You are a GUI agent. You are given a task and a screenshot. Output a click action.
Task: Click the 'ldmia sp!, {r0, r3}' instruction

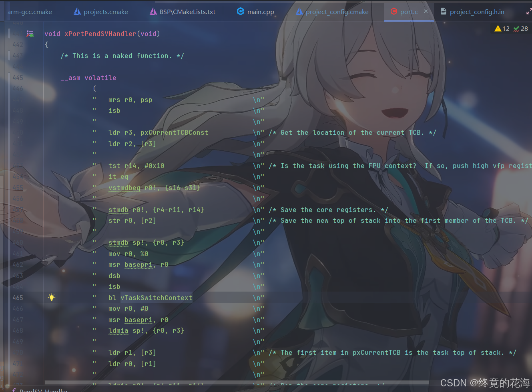click(x=147, y=330)
